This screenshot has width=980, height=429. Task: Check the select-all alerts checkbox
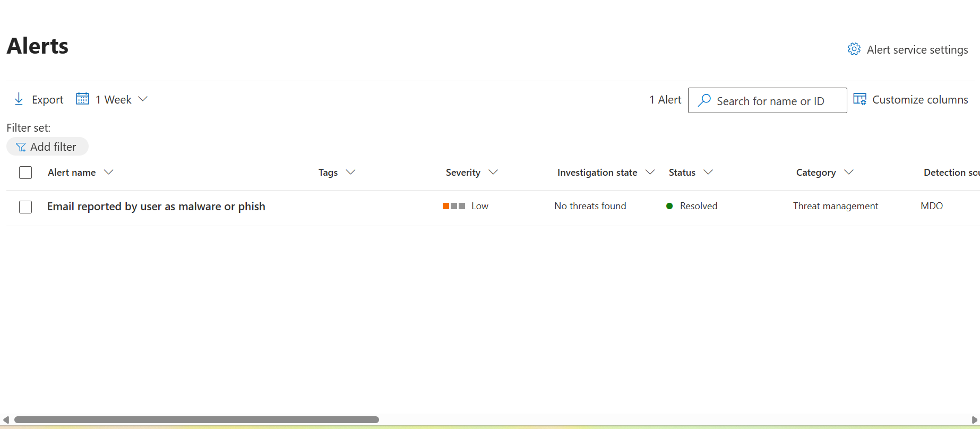click(x=25, y=173)
